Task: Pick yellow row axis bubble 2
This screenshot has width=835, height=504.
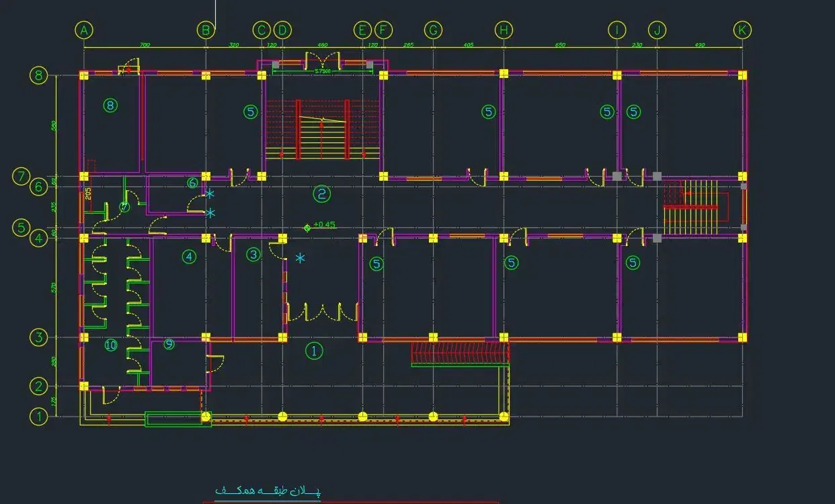Action: 39,386
